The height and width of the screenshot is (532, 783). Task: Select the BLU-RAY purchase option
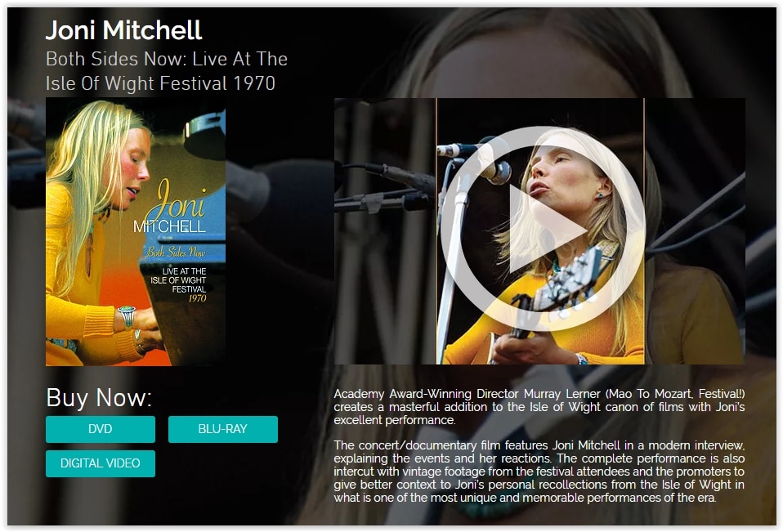(x=222, y=429)
